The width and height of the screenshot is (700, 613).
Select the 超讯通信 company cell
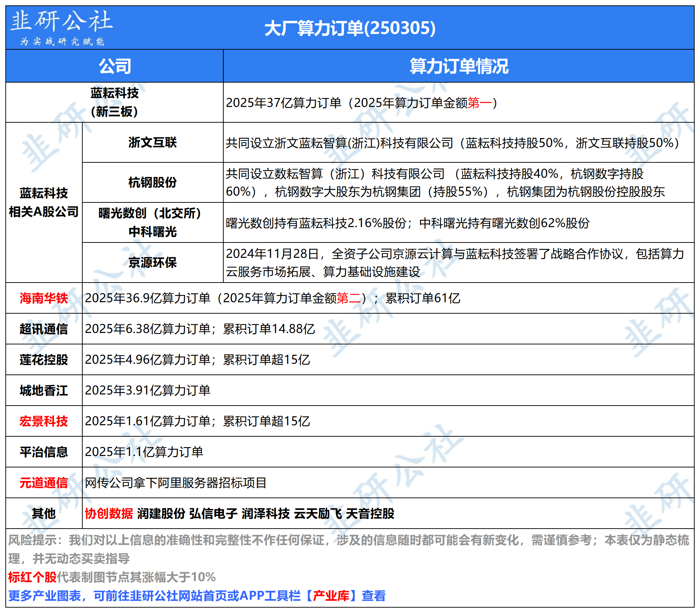point(44,329)
